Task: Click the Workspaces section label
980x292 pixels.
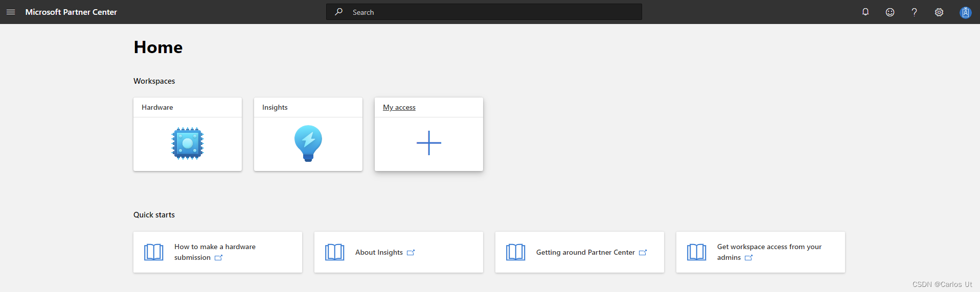Action: (x=154, y=81)
